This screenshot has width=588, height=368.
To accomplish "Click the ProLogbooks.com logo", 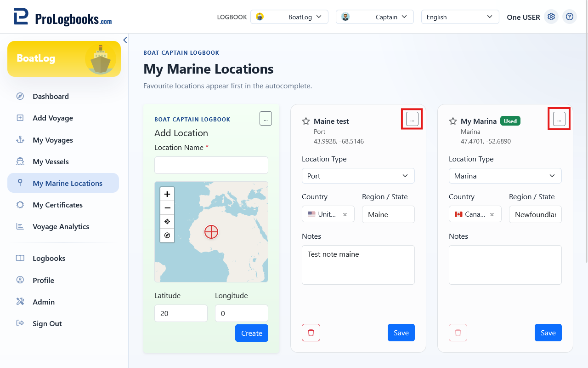I will tap(62, 17).
